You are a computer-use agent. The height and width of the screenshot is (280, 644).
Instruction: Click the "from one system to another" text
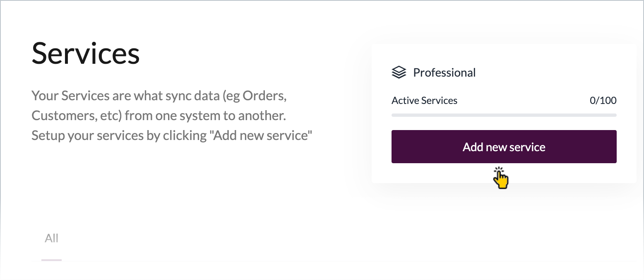coord(205,116)
